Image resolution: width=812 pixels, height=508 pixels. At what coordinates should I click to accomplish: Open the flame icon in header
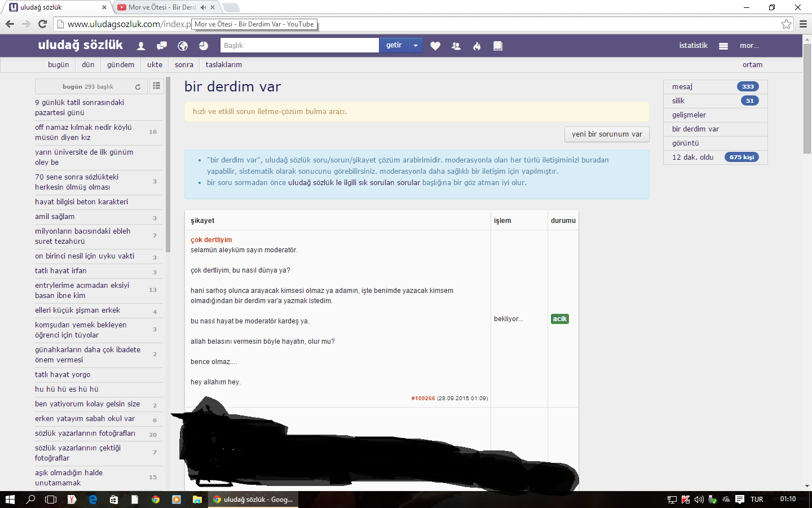coord(477,46)
